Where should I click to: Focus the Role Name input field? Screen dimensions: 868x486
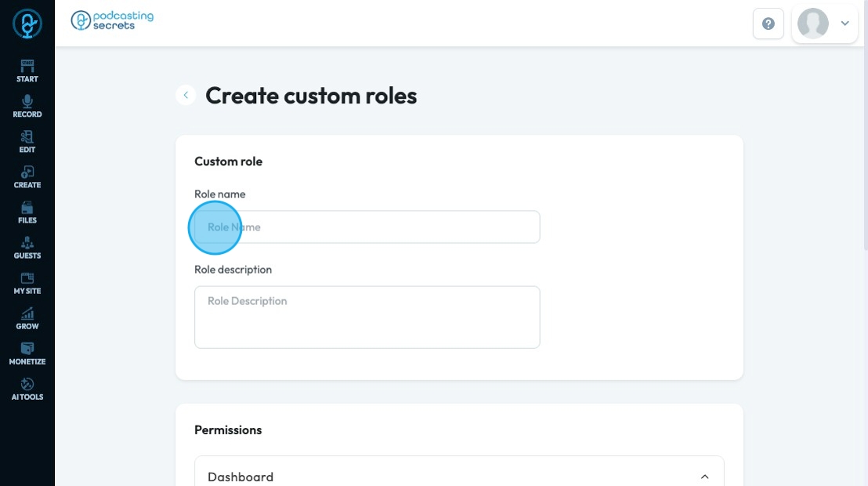(367, 227)
